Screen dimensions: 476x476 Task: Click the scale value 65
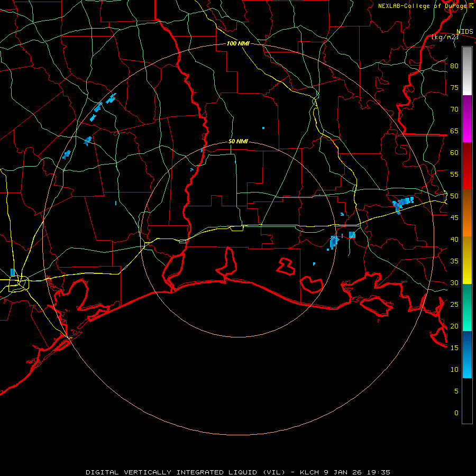(x=454, y=131)
